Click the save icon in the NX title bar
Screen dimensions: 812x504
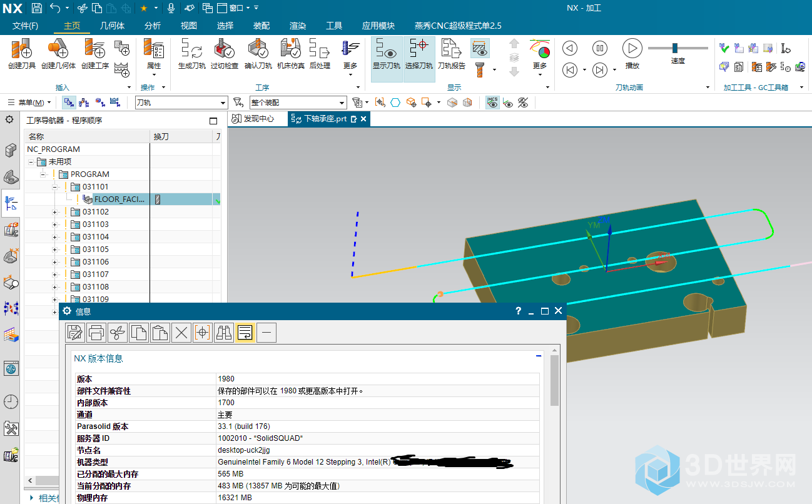click(x=36, y=8)
